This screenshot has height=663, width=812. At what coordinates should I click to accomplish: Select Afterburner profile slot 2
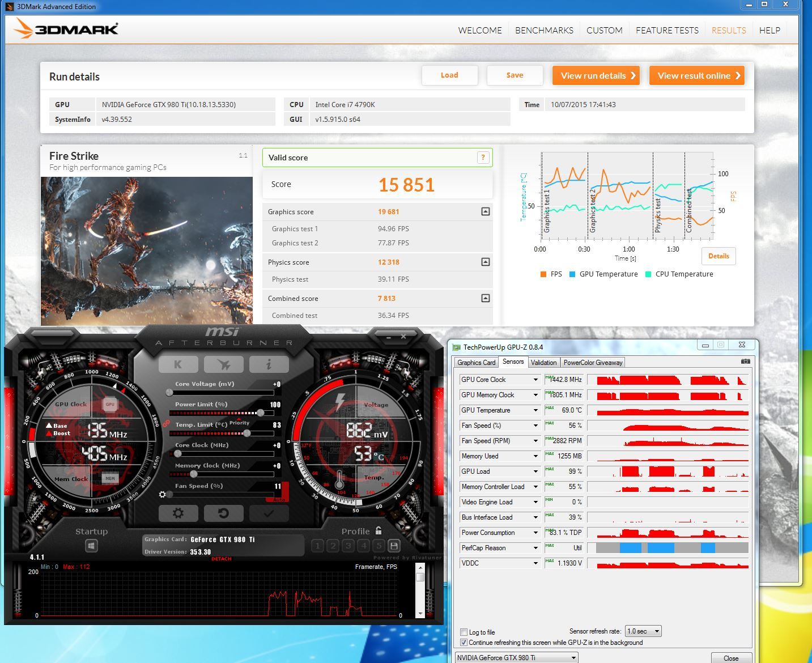(333, 546)
